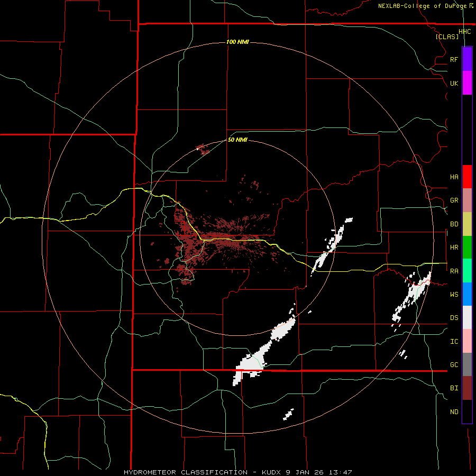Click the HA legend label

tap(454, 177)
